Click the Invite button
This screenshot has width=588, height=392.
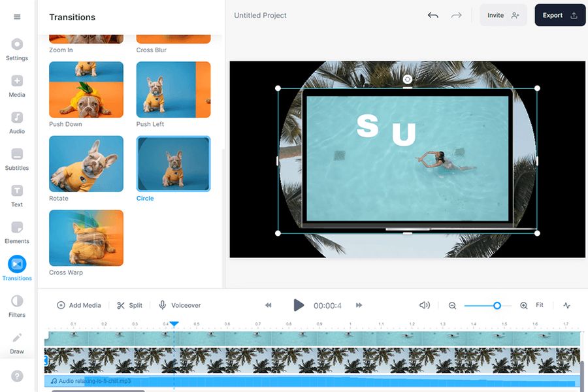point(502,15)
